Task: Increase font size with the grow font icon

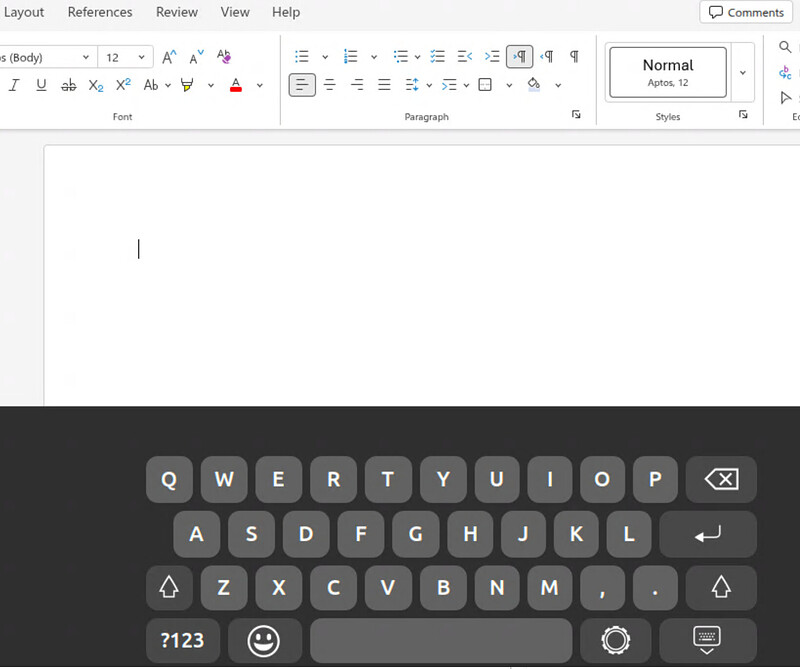Action: 169,57
